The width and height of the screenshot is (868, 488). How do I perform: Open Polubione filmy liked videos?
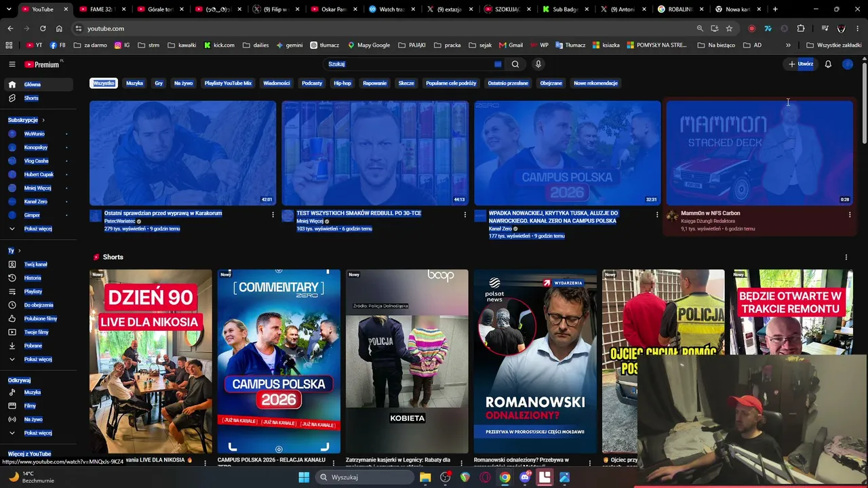[x=38, y=319]
